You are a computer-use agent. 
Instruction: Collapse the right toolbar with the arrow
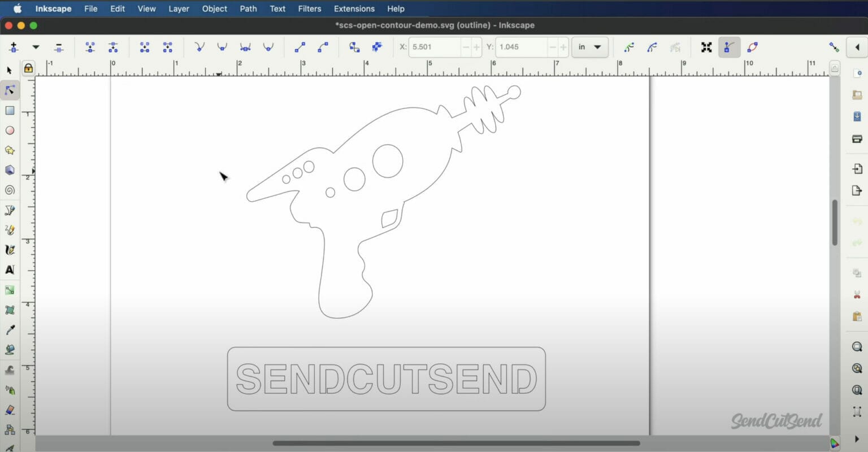click(x=857, y=47)
